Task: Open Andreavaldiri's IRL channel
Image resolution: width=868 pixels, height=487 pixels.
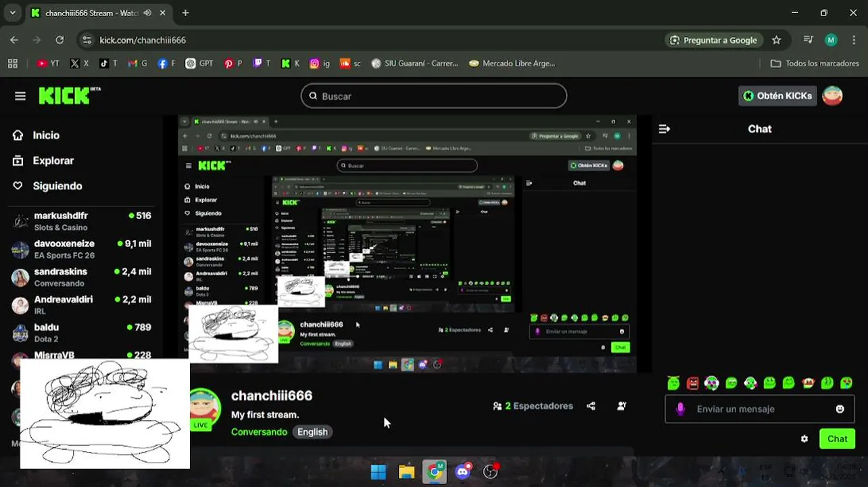Action: (82, 305)
